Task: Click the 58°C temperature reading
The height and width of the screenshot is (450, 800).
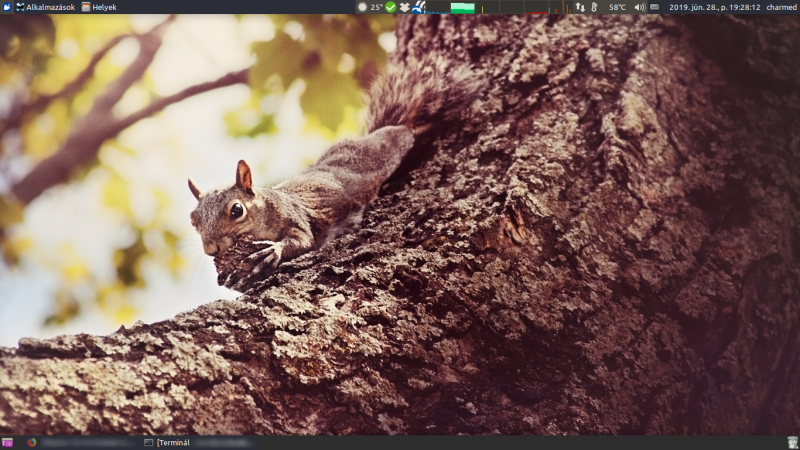Action: pyautogui.click(x=617, y=7)
